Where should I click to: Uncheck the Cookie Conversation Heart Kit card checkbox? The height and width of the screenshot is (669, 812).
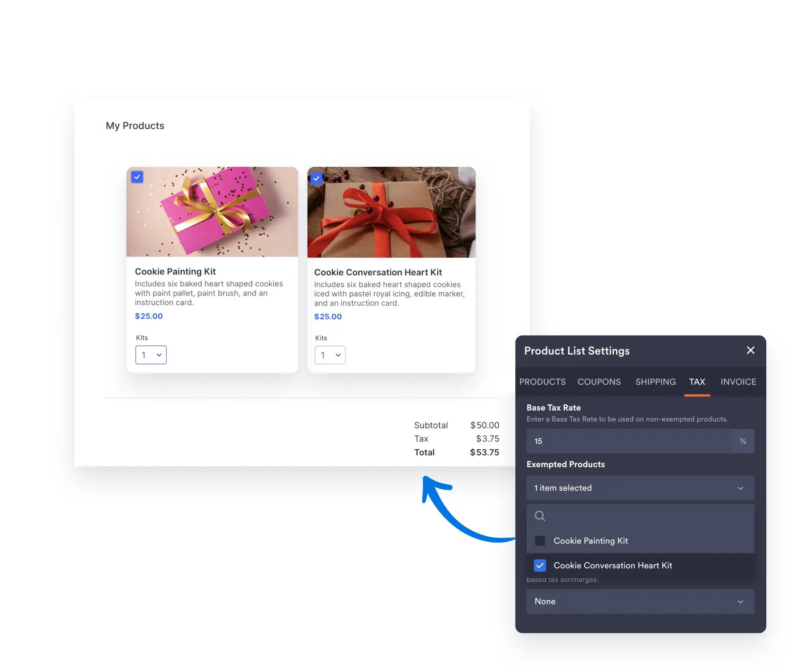pos(316,178)
